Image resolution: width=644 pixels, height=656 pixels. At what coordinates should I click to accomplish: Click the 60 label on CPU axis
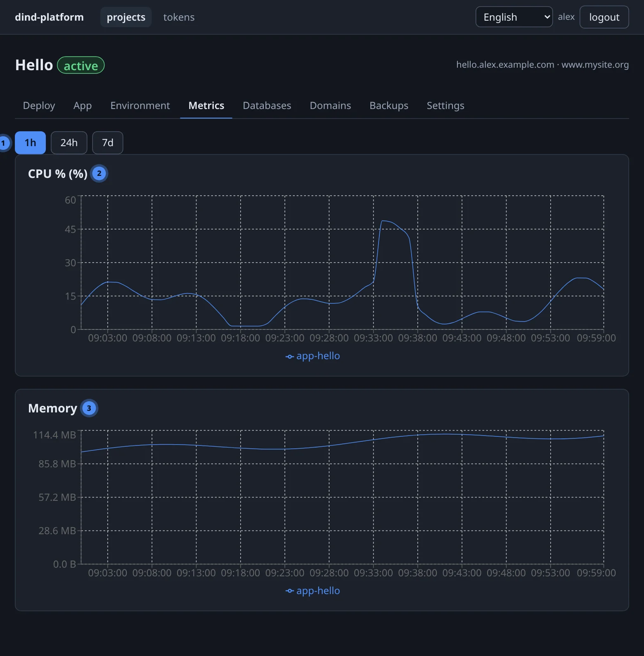70,200
